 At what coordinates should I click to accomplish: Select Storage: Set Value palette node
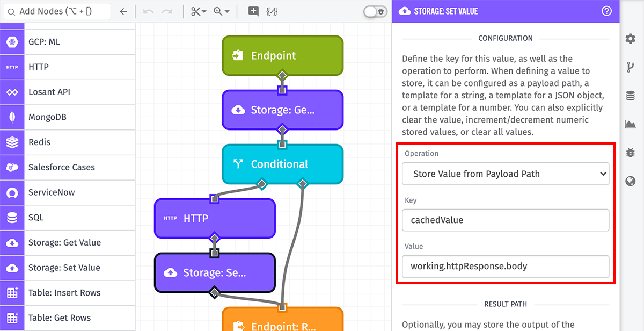coord(67,268)
